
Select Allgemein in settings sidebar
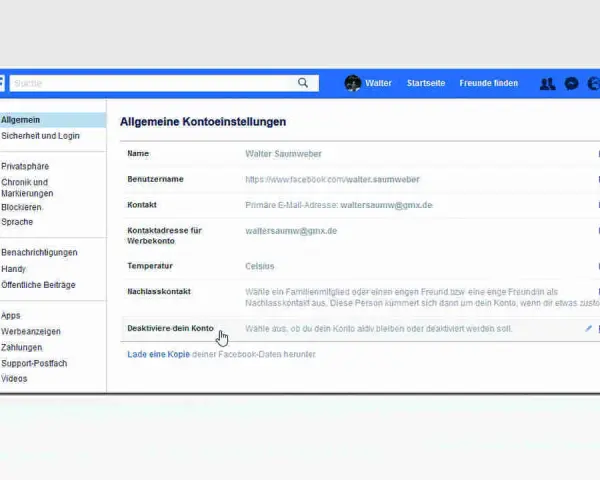click(53, 120)
